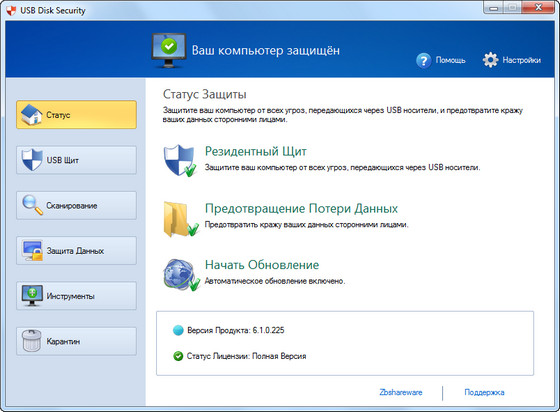Select the Статус section

[x=76, y=115]
